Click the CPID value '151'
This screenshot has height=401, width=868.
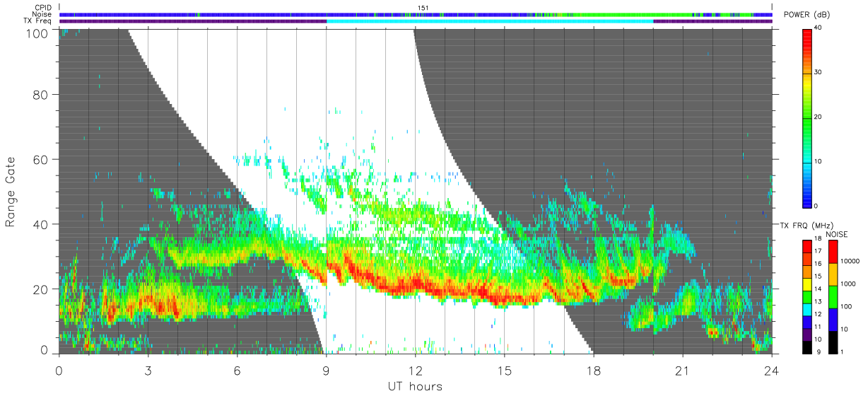[x=423, y=8]
